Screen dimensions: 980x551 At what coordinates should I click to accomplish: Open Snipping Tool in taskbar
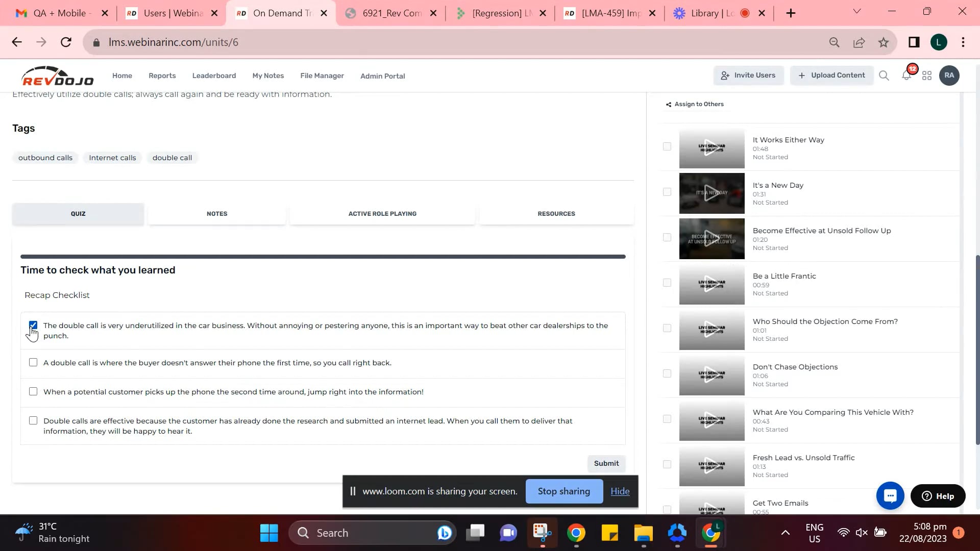coord(542,533)
